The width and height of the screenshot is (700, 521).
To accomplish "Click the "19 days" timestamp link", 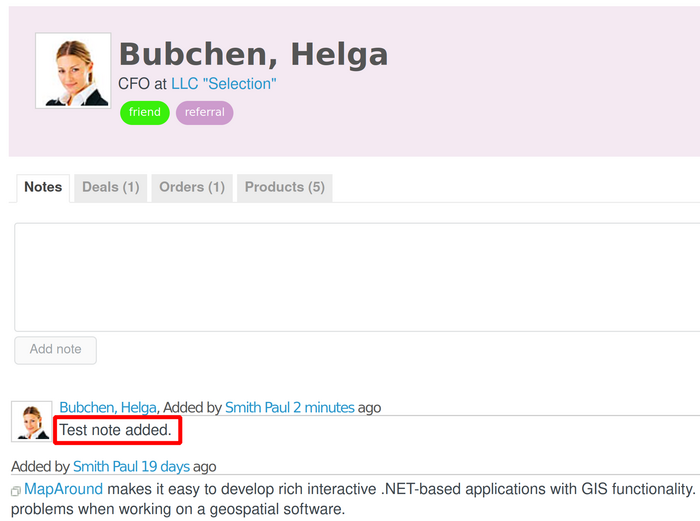I will (165, 466).
